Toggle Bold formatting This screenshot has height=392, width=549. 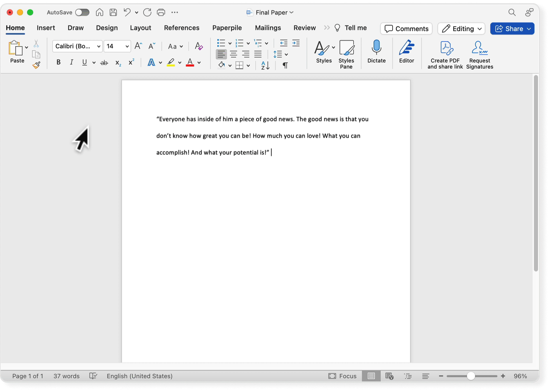pyautogui.click(x=58, y=62)
